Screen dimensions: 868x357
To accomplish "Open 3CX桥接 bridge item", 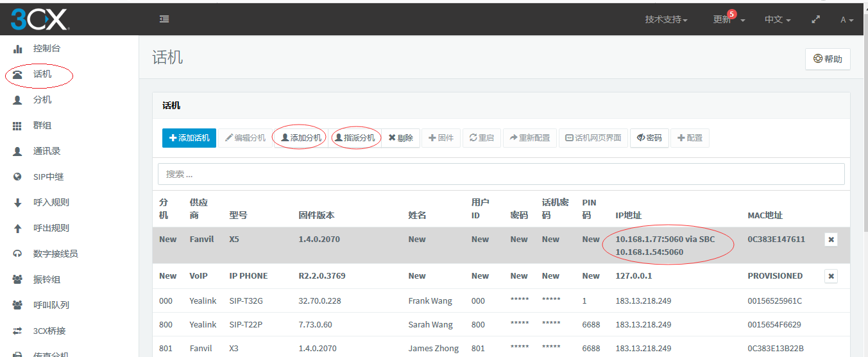I will (x=49, y=331).
